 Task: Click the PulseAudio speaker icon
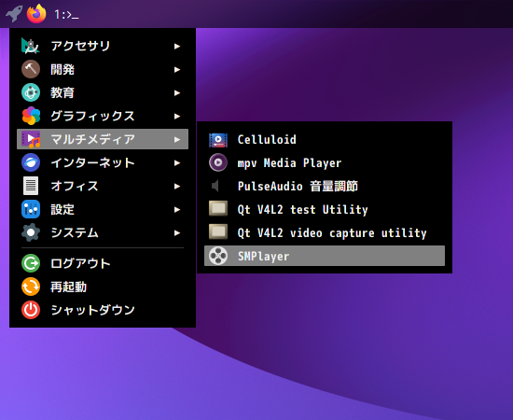coord(215,186)
